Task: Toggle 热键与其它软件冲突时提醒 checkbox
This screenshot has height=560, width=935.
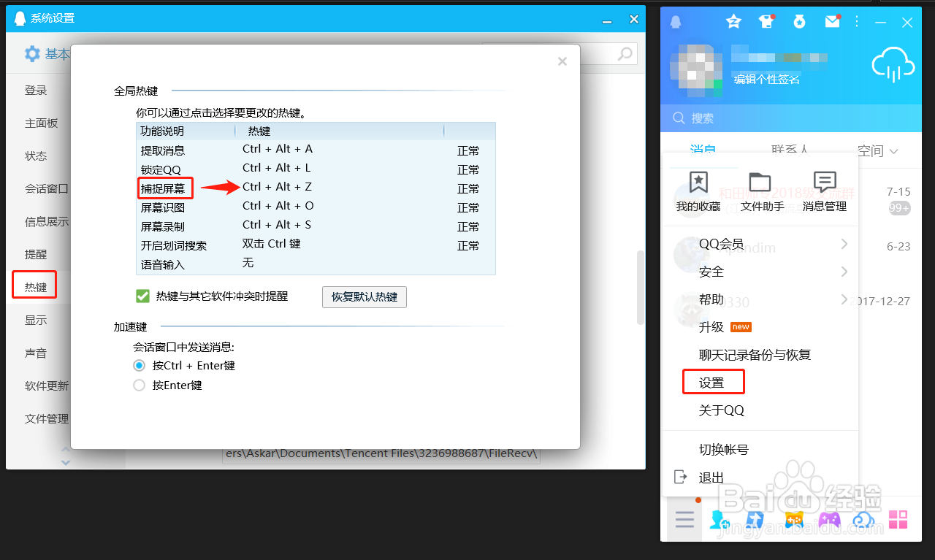Action: (x=142, y=296)
